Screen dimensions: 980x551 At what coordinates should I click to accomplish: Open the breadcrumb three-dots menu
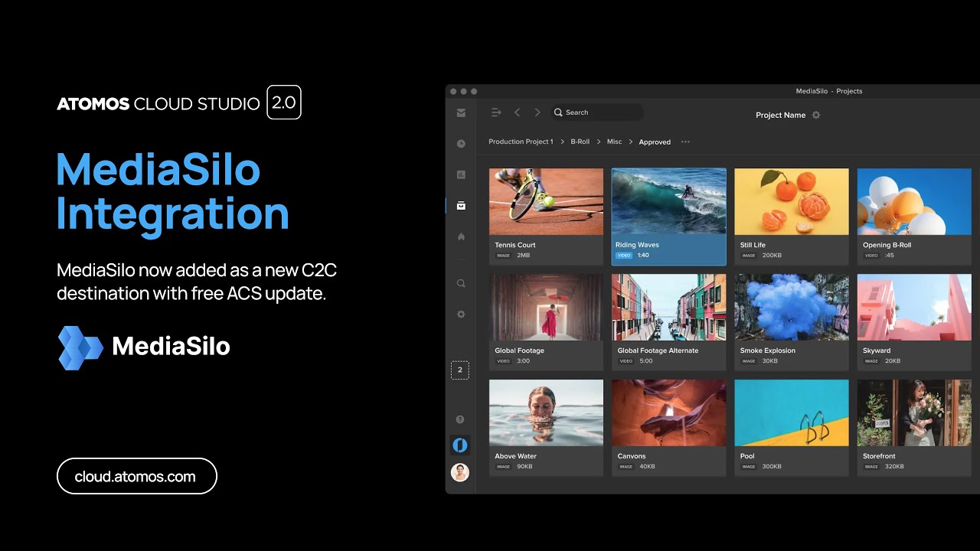[x=685, y=142]
